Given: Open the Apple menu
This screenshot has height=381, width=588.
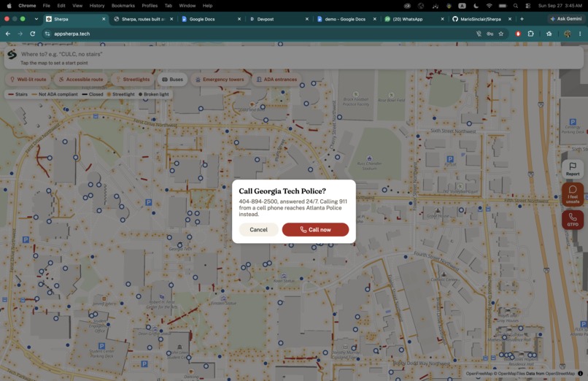Looking at the screenshot, I should [x=9, y=6].
